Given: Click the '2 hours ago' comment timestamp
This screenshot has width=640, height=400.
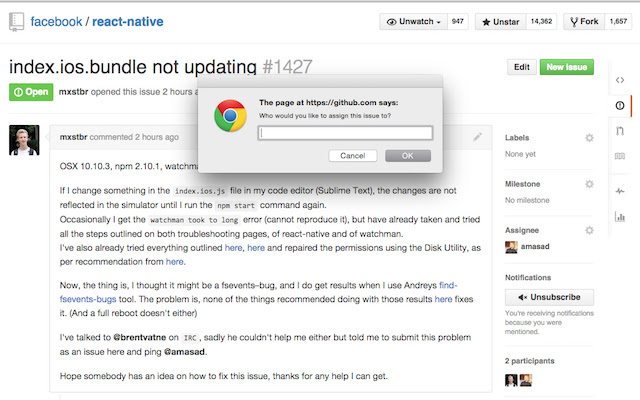Looking at the screenshot, I should coord(157,137).
